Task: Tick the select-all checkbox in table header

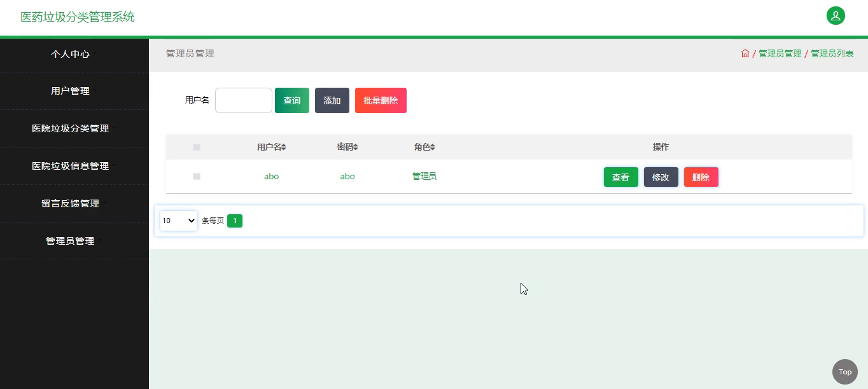Action: (x=197, y=147)
